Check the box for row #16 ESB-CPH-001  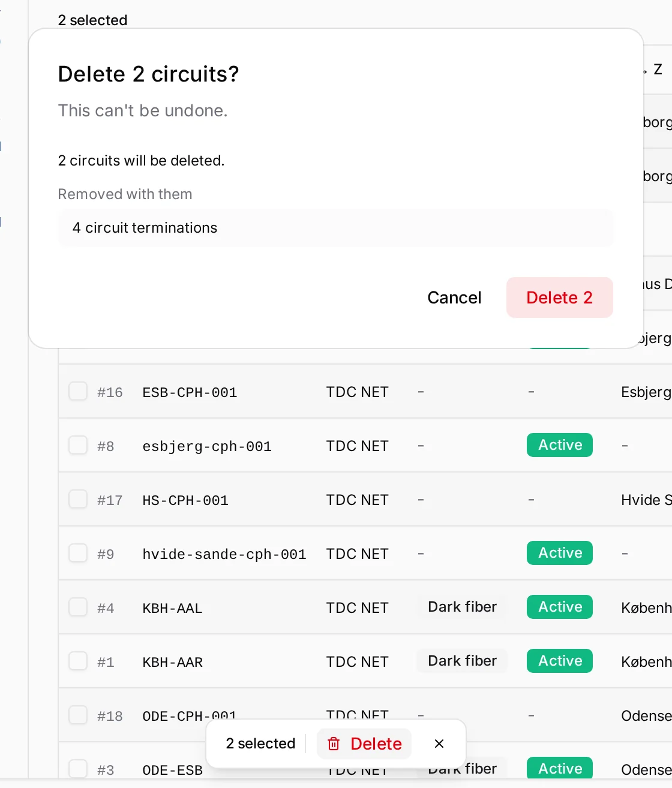(78, 392)
